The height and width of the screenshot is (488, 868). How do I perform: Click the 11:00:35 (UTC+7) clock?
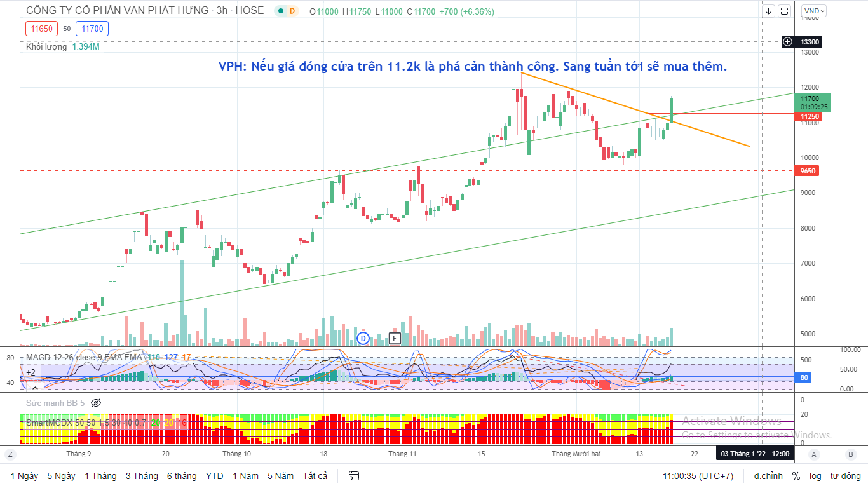pyautogui.click(x=698, y=476)
